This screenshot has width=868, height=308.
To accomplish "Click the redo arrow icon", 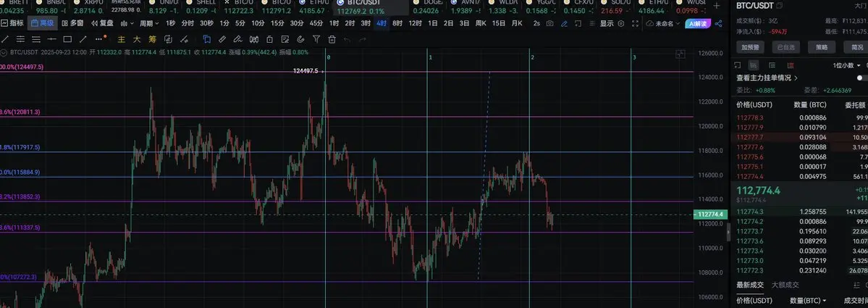I will click(x=363, y=39).
